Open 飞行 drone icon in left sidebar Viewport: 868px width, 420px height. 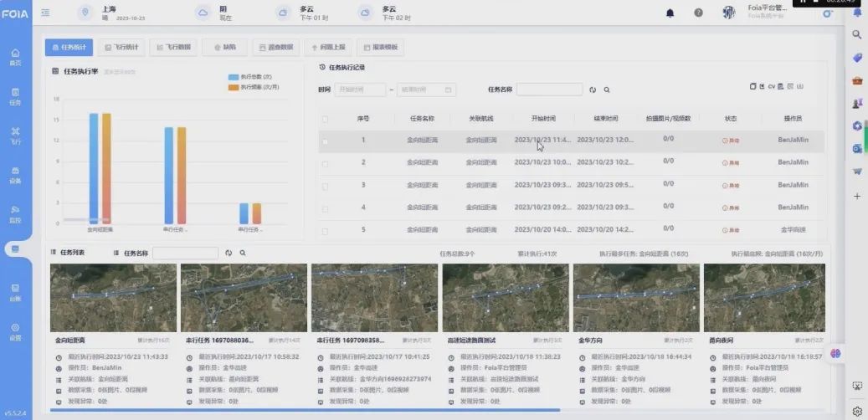[15, 136]
